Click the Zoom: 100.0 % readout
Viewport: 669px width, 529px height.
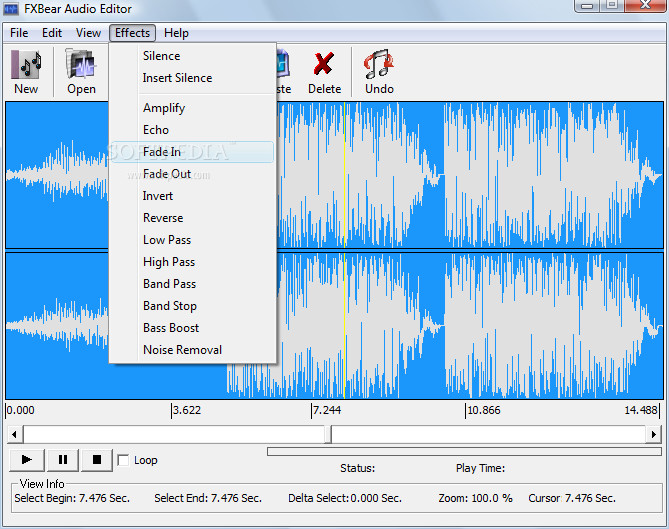(475, 498)
